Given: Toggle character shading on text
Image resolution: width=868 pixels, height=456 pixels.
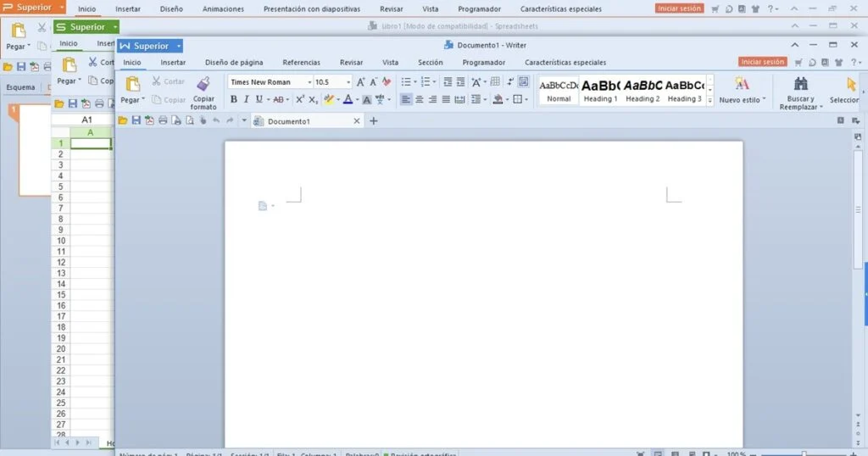Looking at the screenshot, I should [x=366, y=100].
